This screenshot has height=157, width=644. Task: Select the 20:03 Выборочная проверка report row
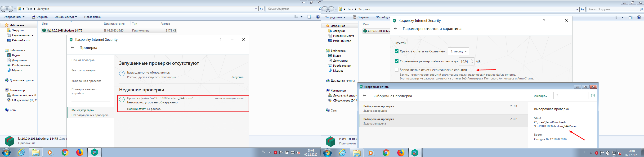[x=443, y=108]
